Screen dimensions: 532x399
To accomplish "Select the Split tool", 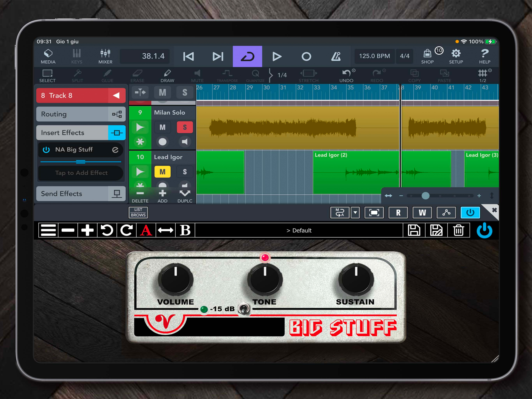I will (77, 75).
